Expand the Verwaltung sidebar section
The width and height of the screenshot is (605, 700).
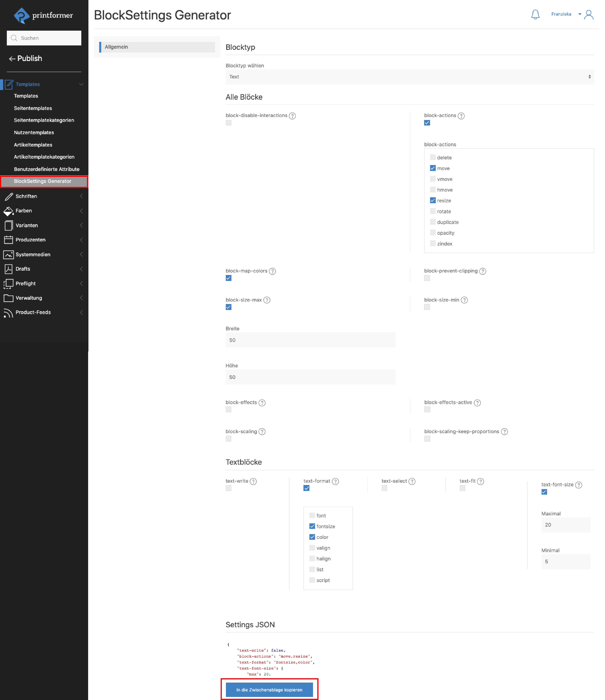pos(81,298)
